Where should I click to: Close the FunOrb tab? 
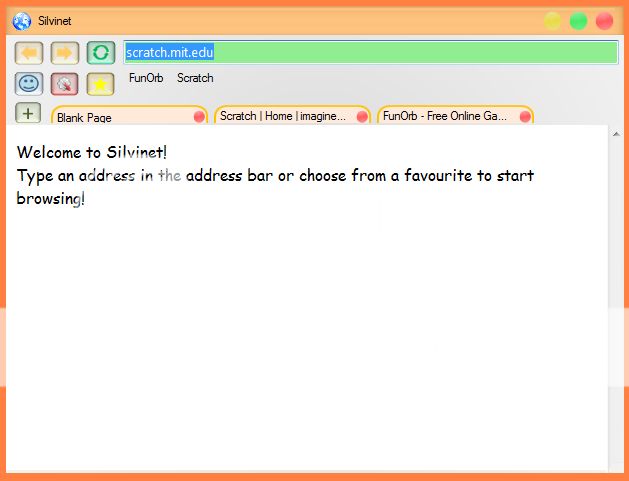(525, 117)
